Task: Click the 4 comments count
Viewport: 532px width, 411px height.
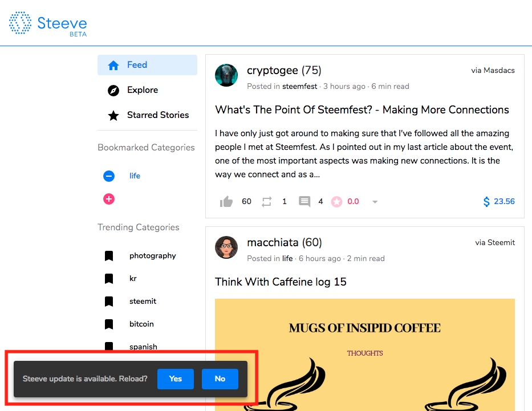Action: (x=320, y=201)
